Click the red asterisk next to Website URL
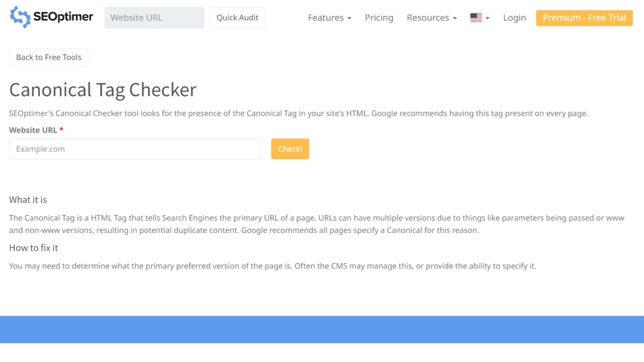 tap(61, 130)
